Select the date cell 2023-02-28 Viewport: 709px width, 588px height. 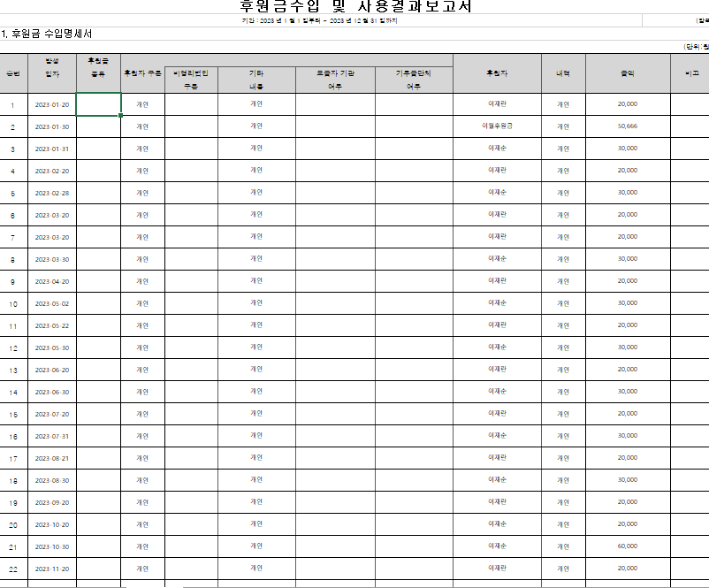[52, 193]
